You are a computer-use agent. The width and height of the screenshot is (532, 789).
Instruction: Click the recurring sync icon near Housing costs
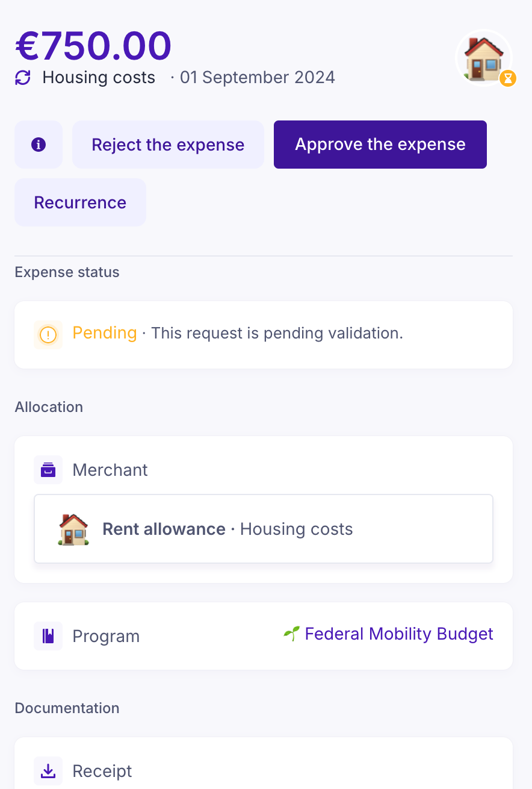point(23,78)
